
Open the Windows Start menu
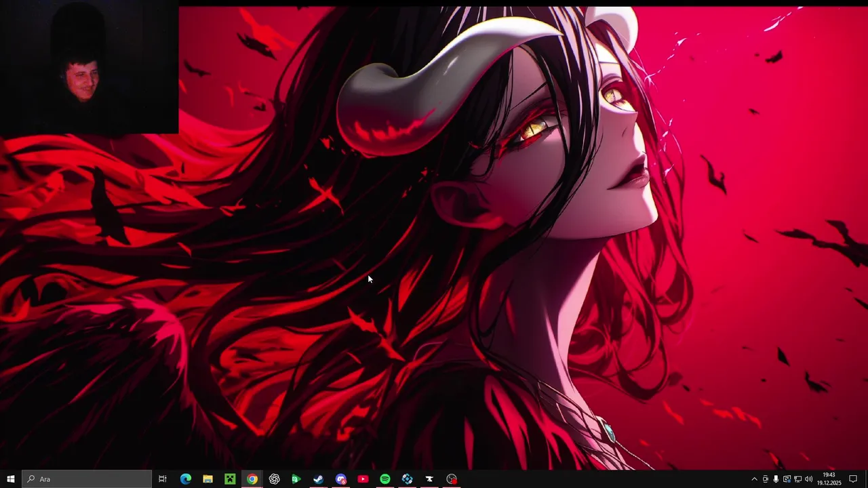[11, 479]
